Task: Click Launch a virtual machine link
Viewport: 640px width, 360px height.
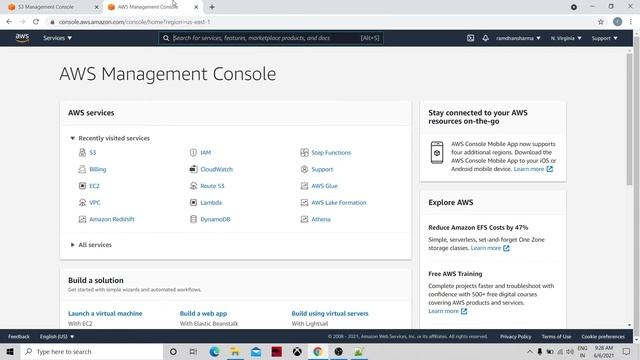Action: (x=105, y=313)
